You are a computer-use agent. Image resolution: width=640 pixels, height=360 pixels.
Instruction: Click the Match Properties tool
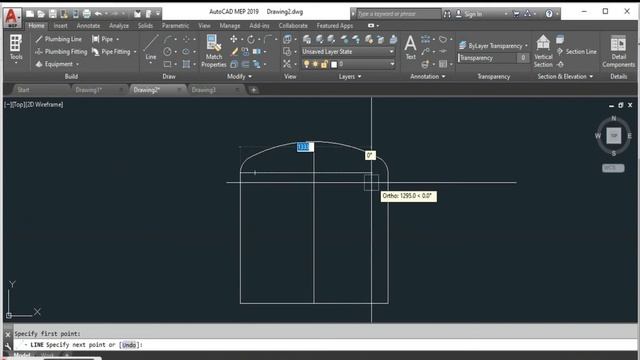coord(213,51)
